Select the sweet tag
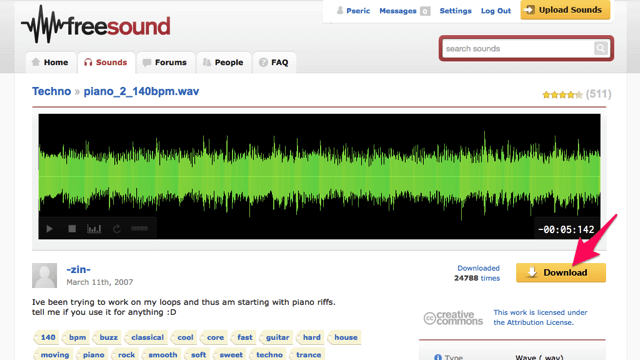This screenshot has width=640, height=360. tap(229, 354)
